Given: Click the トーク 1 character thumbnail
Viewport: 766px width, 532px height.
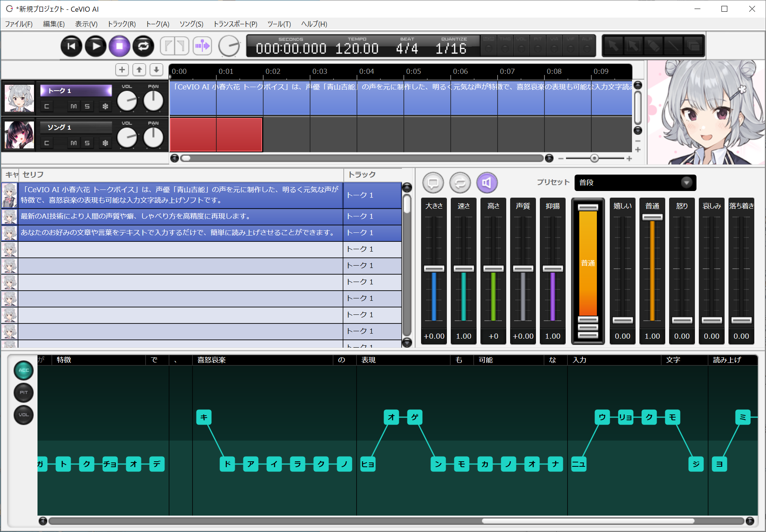Looking at the screenshot, I should (x=19, y=98).
